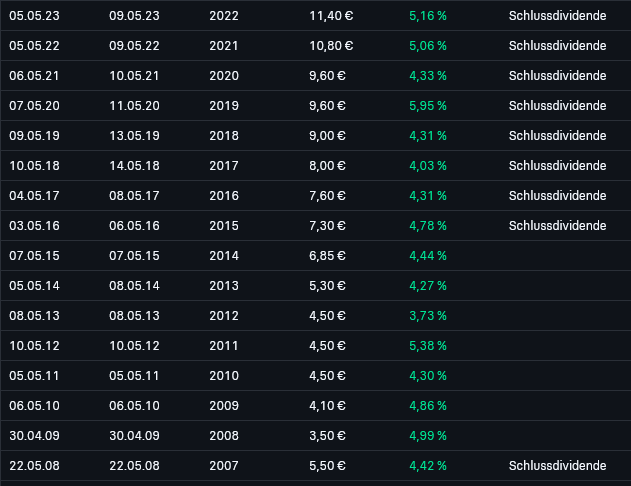Click the date 04.05.17
The width and height of the screenshot is (631, 486).
[34, 196]
